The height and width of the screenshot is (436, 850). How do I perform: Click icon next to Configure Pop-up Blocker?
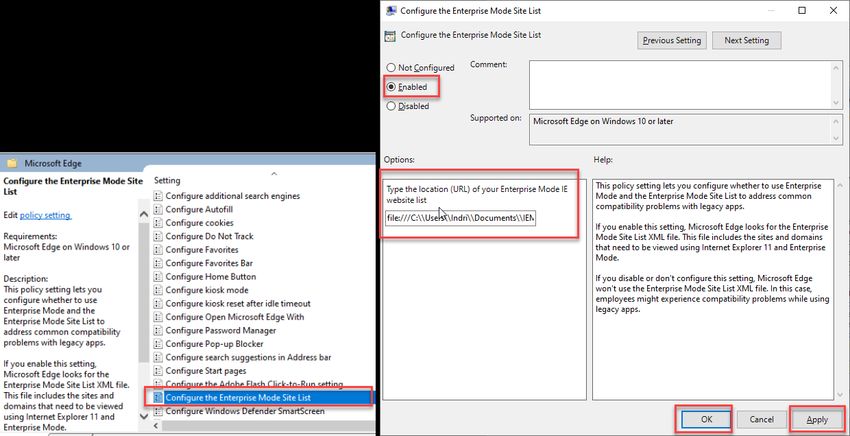tap(158, 344)
